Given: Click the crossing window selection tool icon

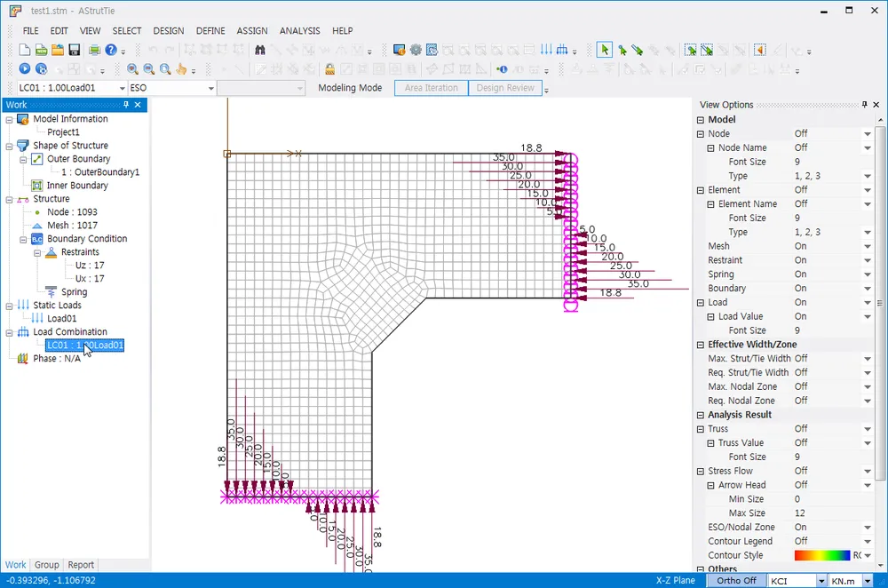Looking at the screenshot, I should pos(707,51).
